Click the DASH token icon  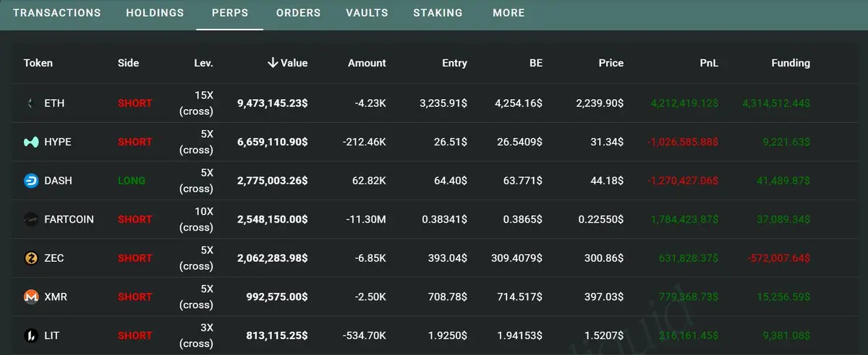[31, 181]
